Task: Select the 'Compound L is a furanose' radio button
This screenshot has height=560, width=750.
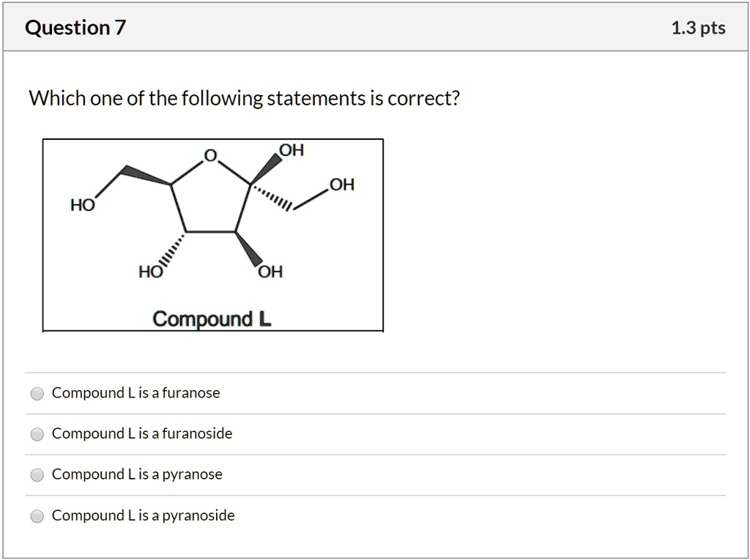Action: [37, 393]
